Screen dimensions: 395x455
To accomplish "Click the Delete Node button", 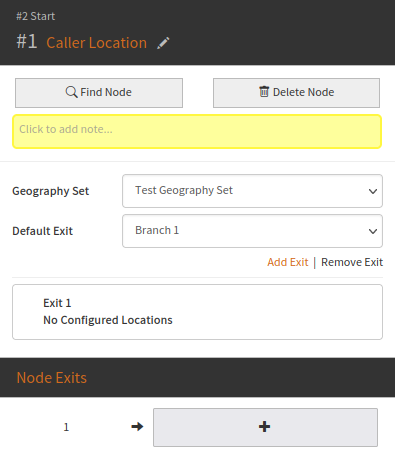I will tap(296, 93).
